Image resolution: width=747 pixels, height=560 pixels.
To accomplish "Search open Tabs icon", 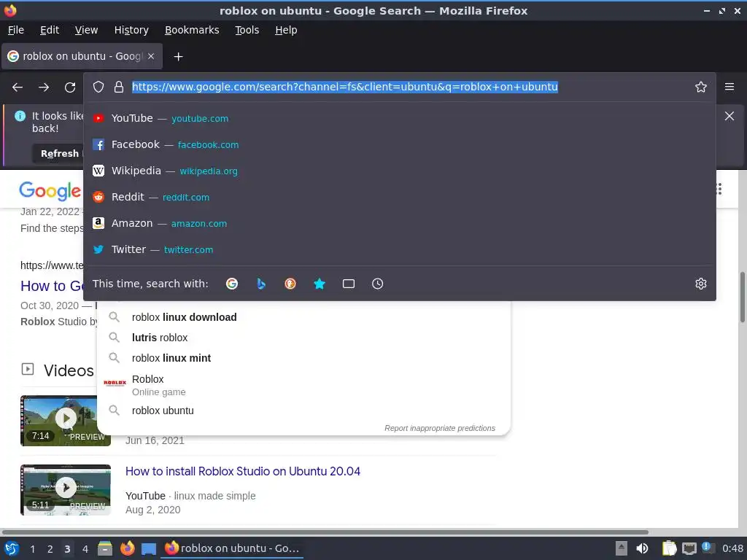I will [x=348, y=284].
